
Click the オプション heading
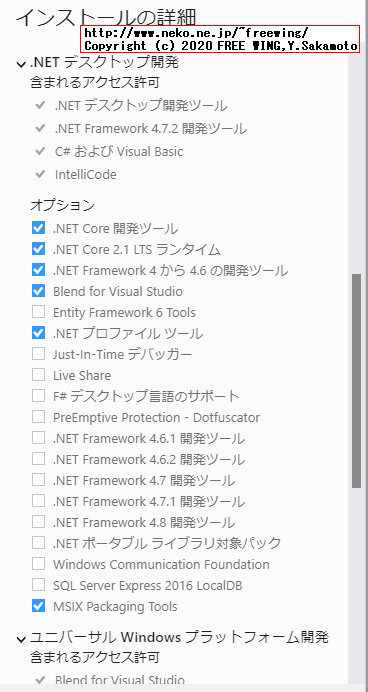[x=62, y=205]
